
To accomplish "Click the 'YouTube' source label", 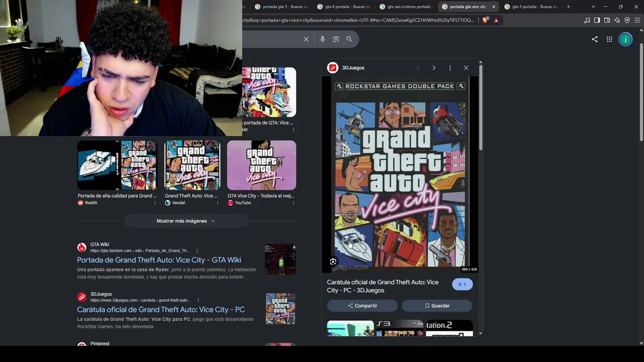I will click(243, 203).
